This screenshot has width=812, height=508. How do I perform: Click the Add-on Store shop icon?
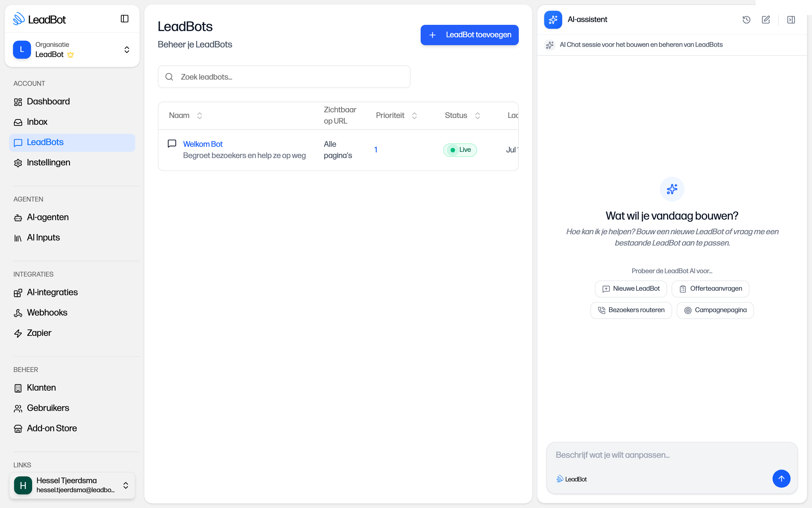click(x=18, y=429)
